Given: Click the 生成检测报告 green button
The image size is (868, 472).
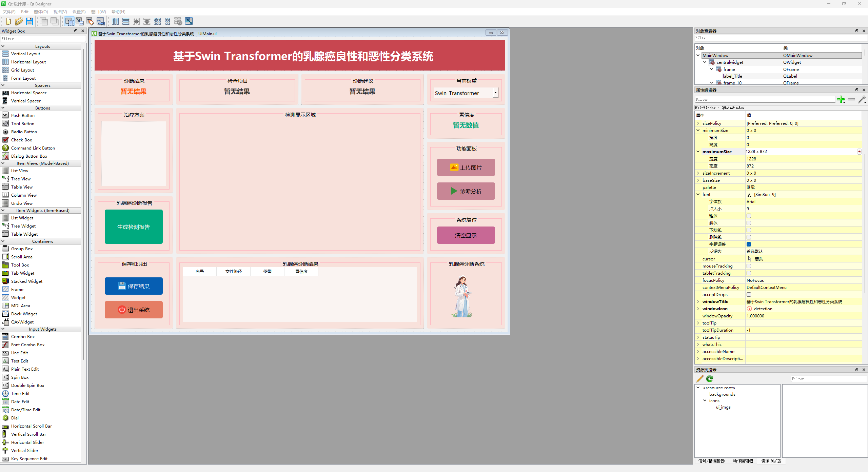Looking at the screenshot, I should 134,227.
